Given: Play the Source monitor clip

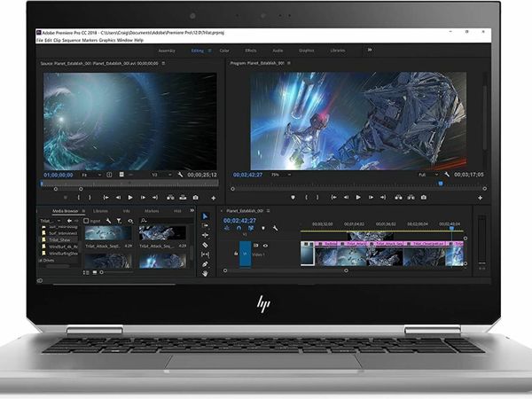Looking at the screenshot, I should [130, 197].
